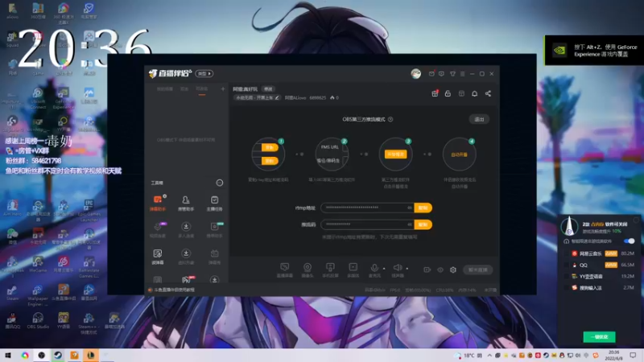Open the 主播任务 tool

[x=214, y=203]
